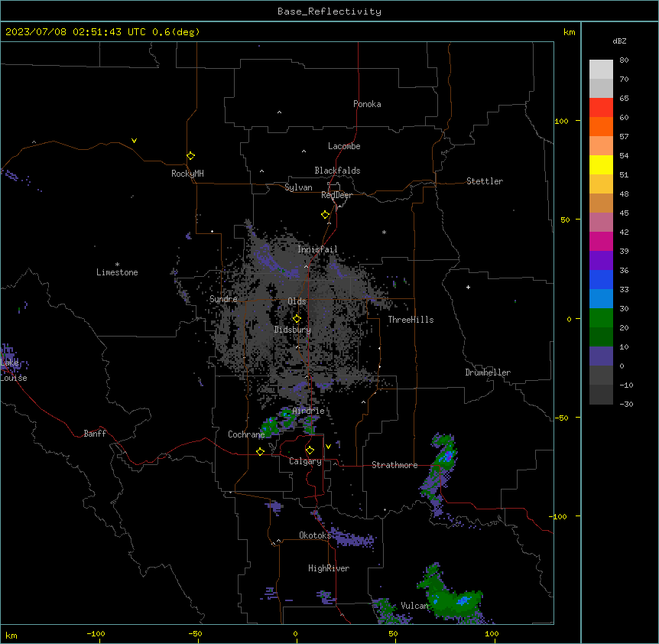Select the Lacombe city label
This screenshot has height=644, width=659.
pos(344,146)
